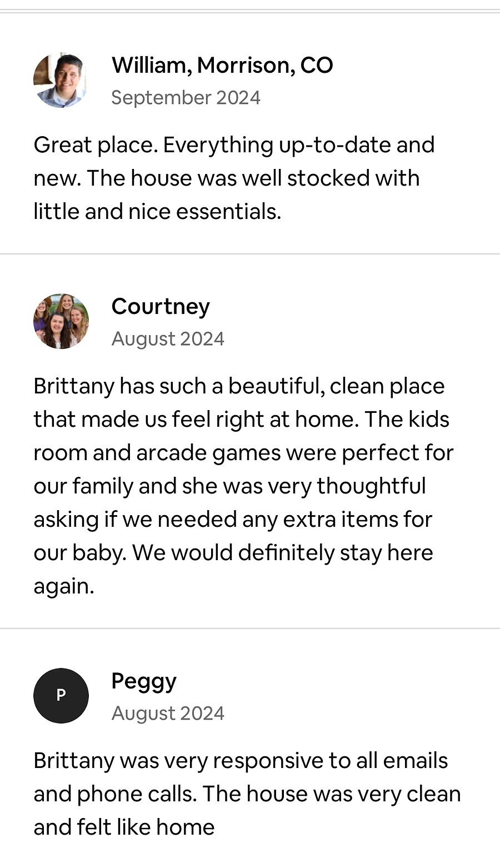Open William's profile photo
This screenshot has height=868, width=500.
coord(61,81)
